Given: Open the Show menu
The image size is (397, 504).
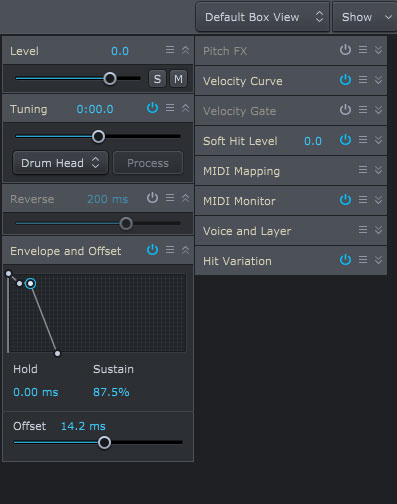Looking at the screenshot, I should tap(365, 17).
